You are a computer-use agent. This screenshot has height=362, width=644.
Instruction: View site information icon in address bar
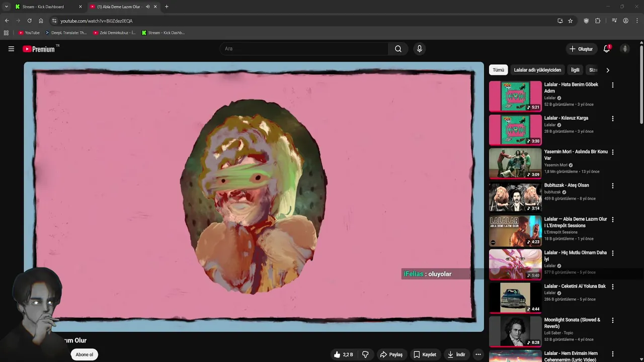54,21
